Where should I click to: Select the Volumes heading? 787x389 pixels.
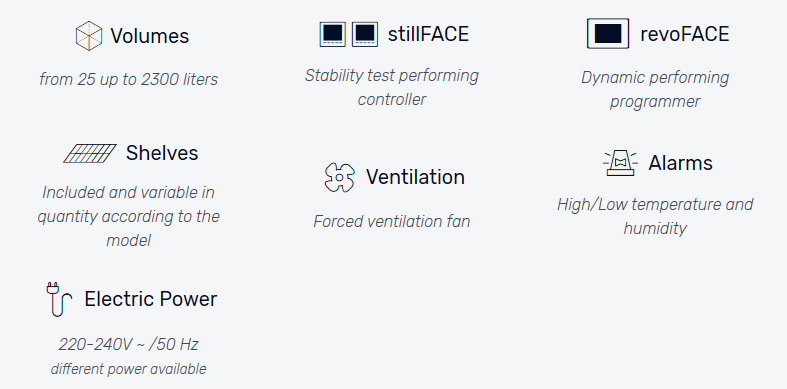click(150, 36)
